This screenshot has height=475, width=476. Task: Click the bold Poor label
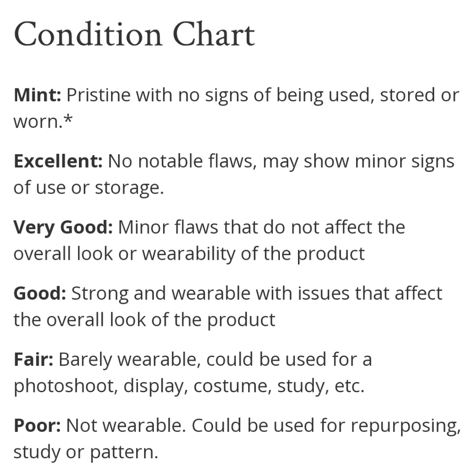tap(37, 425)
